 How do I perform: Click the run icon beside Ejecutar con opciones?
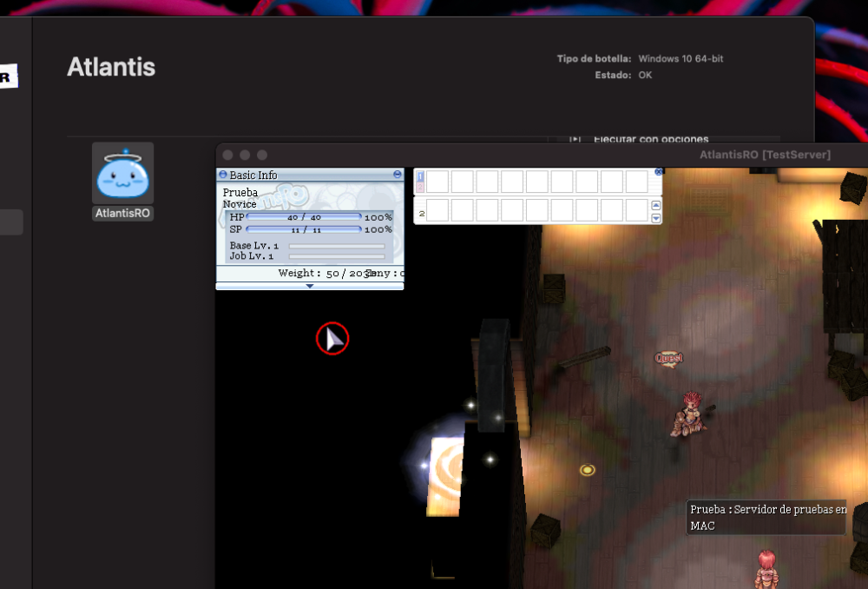pos(575,139)
